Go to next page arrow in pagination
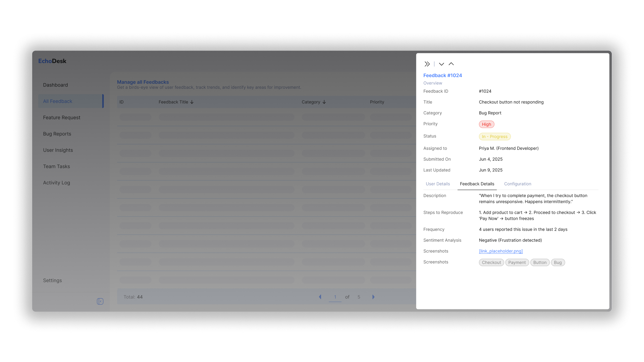 pos(373,297)
